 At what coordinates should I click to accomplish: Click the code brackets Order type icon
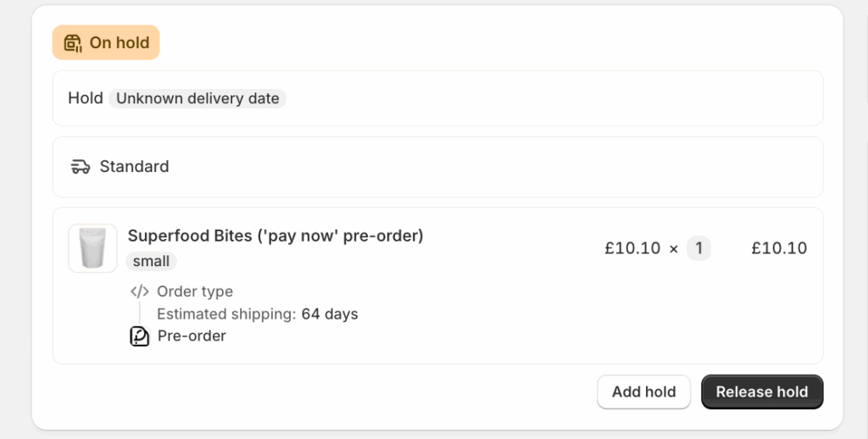[140, 292]
